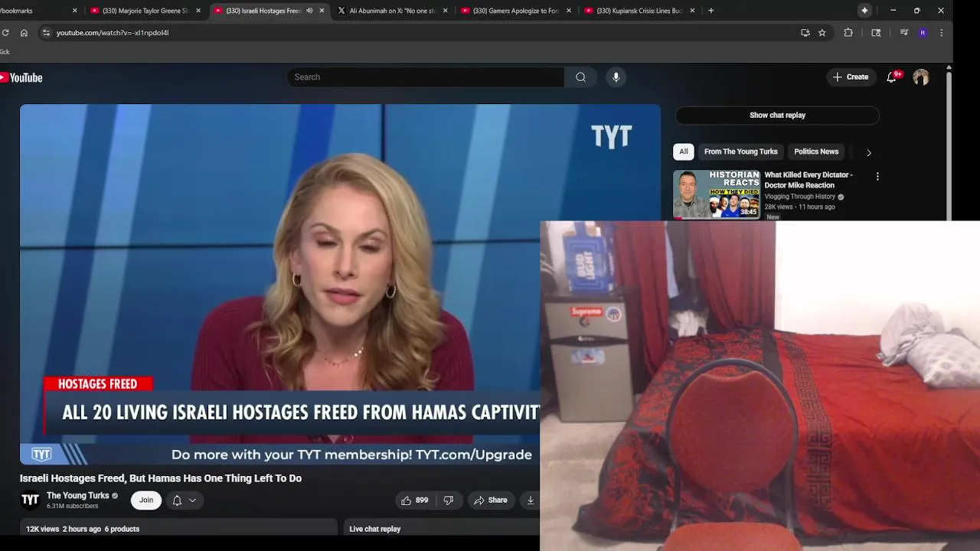Open Vlogging Through History channel link
Image resolution: width=980 pixels, height=551 pixels.
tap(800, 197)
